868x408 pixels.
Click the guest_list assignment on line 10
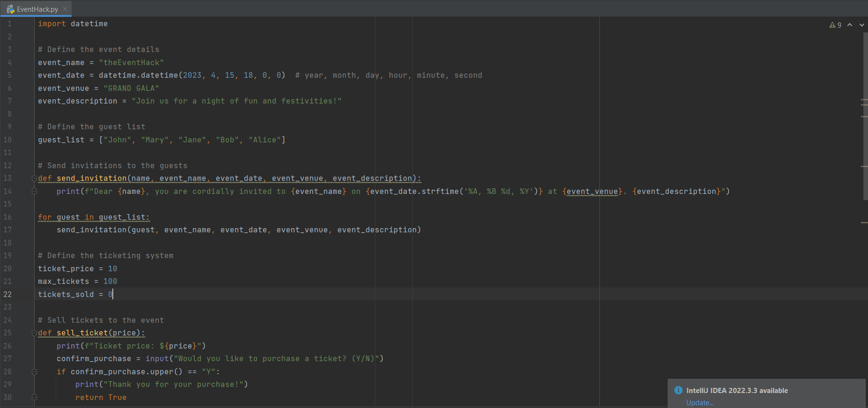(162, 140)
